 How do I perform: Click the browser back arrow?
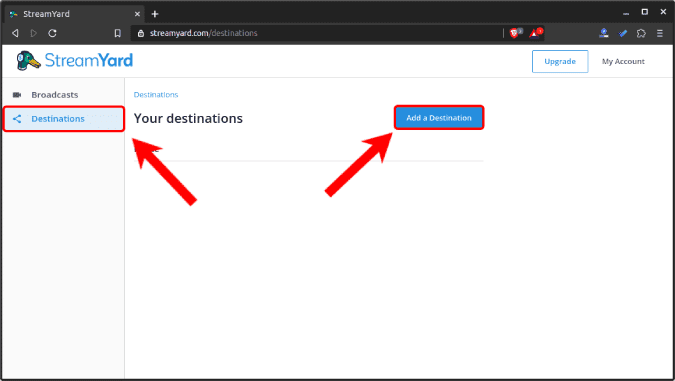[x=15, y=33]
